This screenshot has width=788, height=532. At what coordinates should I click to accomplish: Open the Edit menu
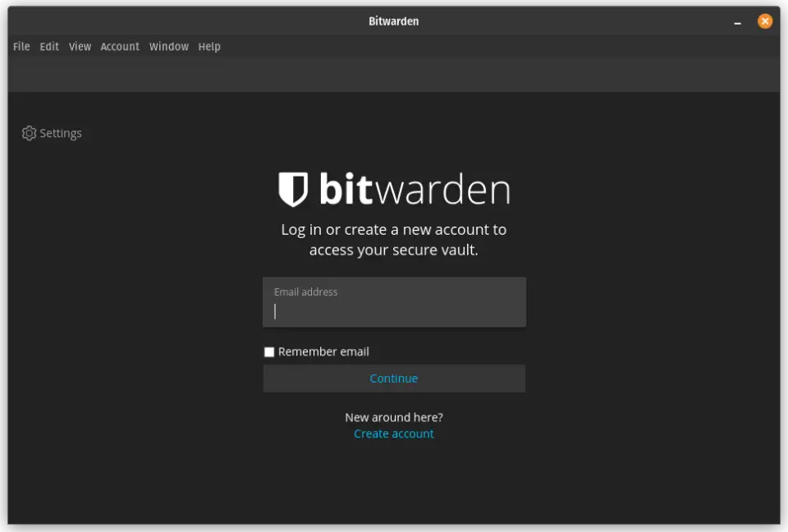tap(48, 47)
